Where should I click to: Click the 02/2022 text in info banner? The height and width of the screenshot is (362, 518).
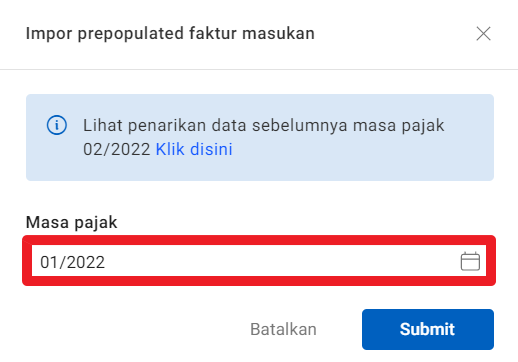click(x=116, y=149)
